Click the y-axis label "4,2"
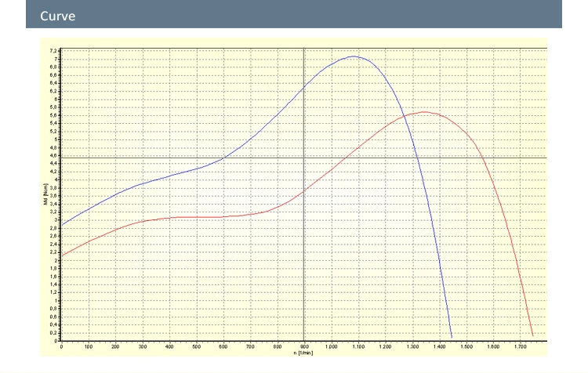The height and width of the screenshot is (373, 588). tap(53, 172)
